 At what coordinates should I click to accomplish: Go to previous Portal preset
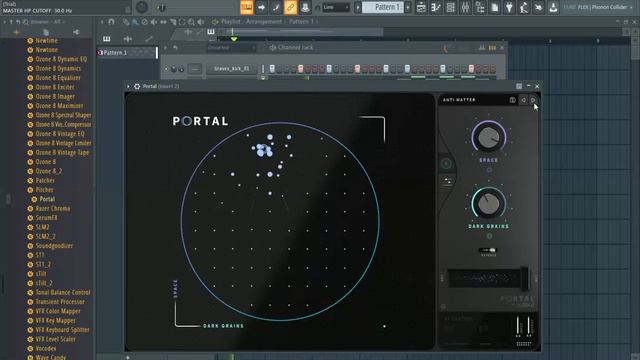524,100
